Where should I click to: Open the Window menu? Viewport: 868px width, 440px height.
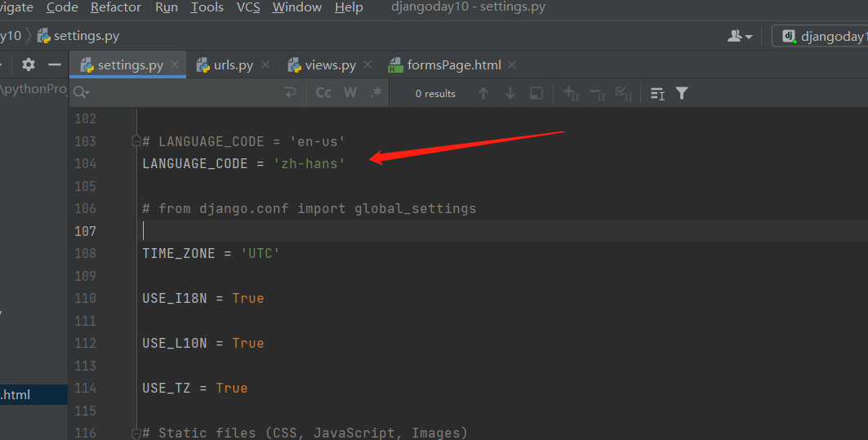296,7
